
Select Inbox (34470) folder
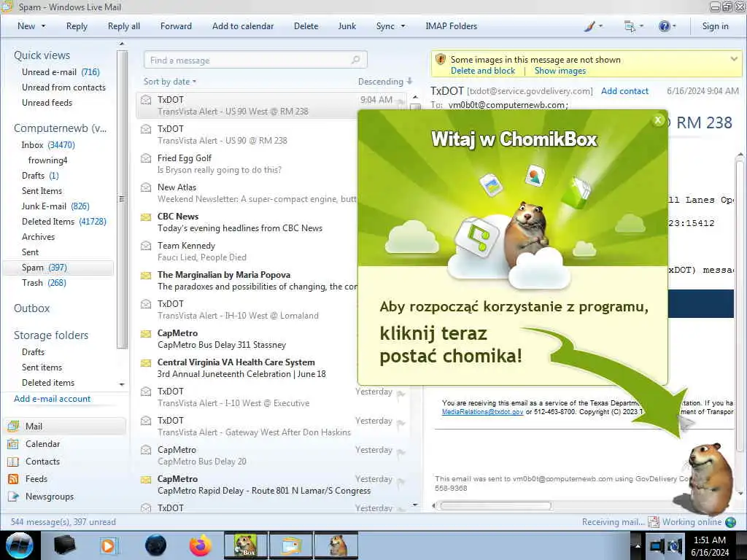tap(48, 145)
